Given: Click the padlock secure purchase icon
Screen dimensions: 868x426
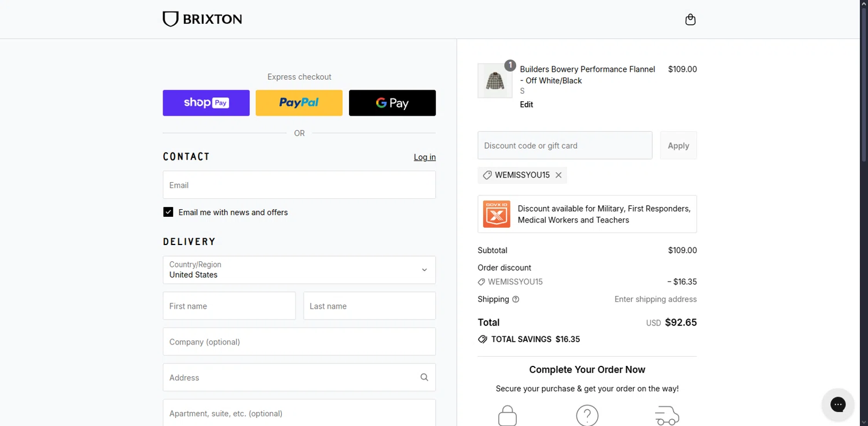Looking at the screenshot, I should coord(507,416).
